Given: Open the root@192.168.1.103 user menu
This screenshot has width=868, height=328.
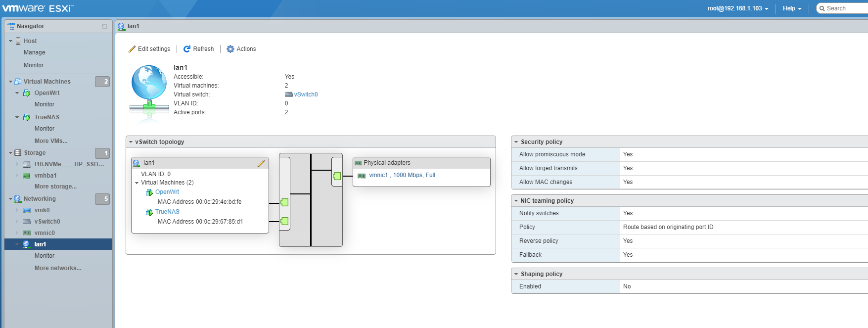Looking at the screenshot, I should coord(737,8).
